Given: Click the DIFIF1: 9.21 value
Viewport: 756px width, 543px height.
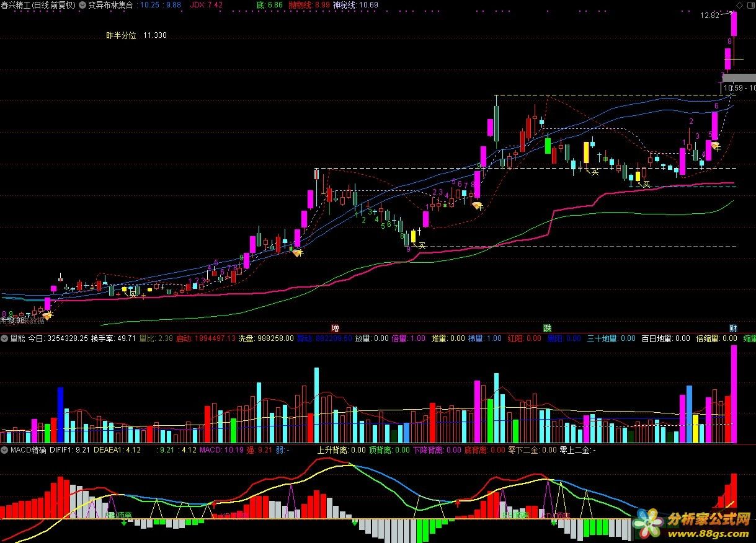Looking at the screenshot, I should tap(70, 449).
